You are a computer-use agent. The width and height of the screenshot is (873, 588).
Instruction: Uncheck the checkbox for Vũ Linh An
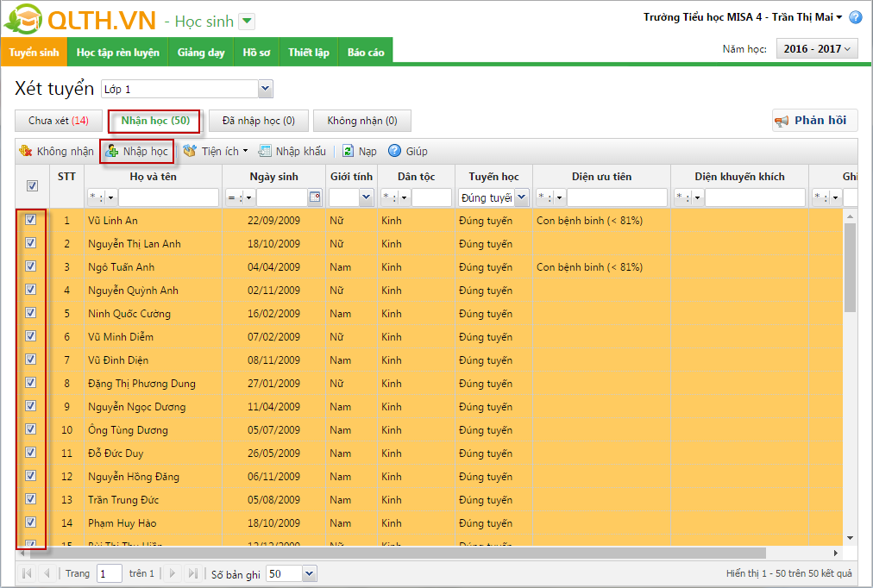(x=31, y=220)
